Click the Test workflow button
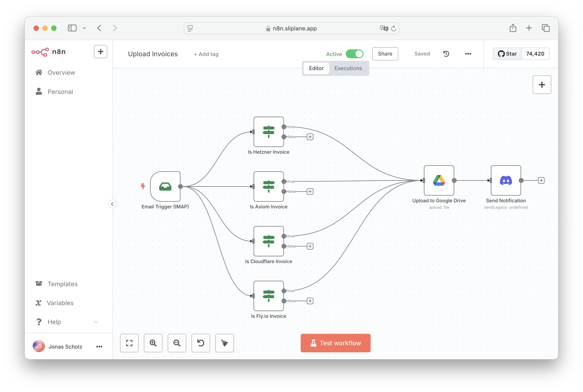The height and width of the screenshot is (392, 583). click(335, 343)
